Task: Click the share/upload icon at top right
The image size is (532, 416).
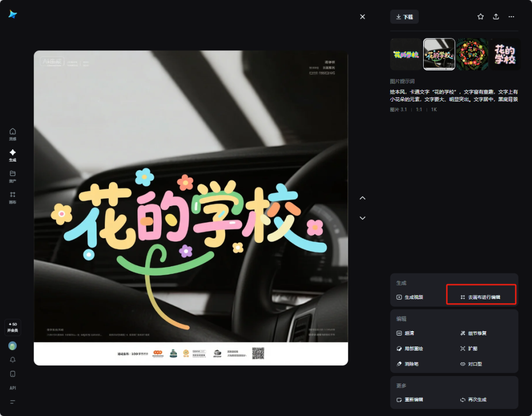Action: coord(496,17)
